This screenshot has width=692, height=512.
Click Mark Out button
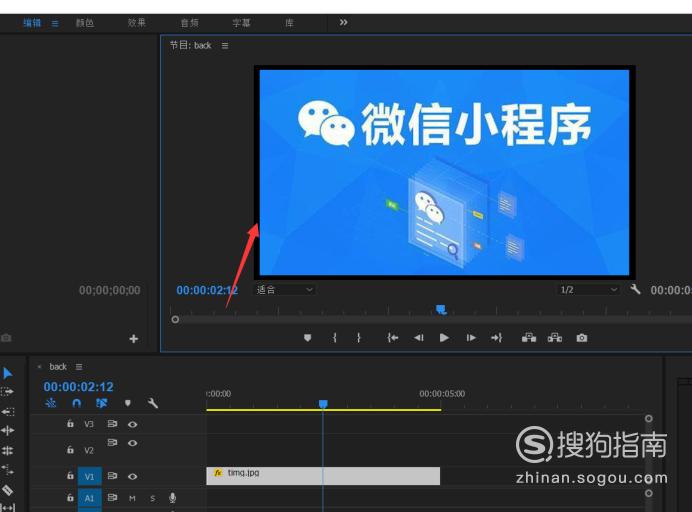(x=358, y=338)
